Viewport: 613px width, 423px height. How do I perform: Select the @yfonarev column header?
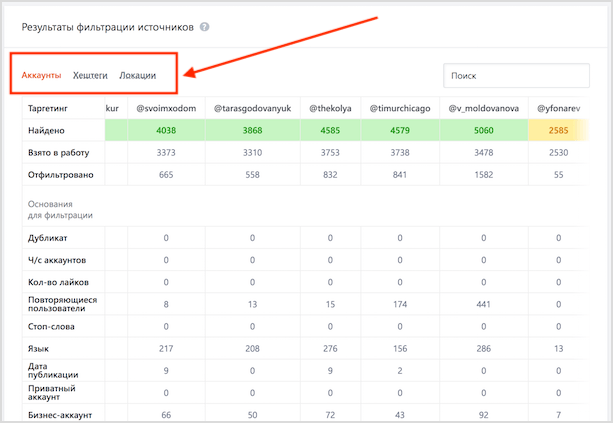tap(559, 107)
